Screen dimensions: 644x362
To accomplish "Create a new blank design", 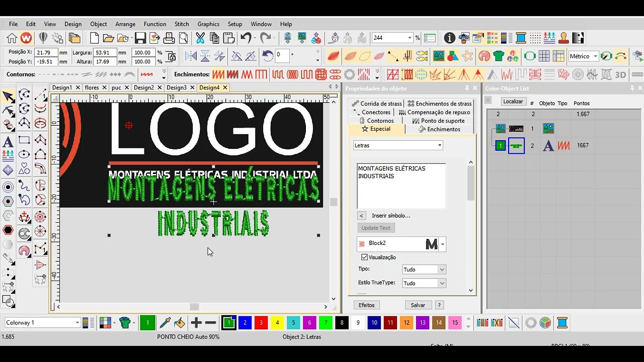I will pos(94,38).
